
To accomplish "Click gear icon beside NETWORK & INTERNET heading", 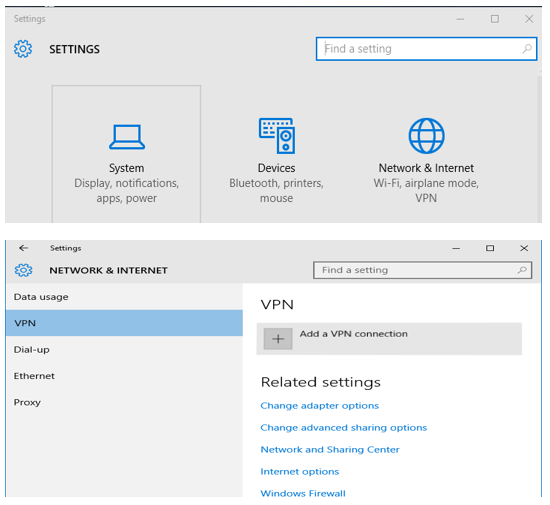I will 24,270.
